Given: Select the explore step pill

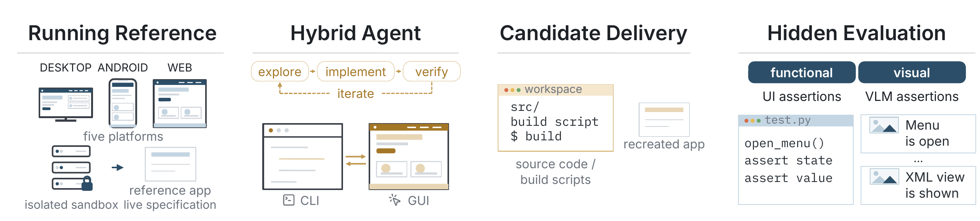Looking at the screenshot, I should (x=280, y=71).
